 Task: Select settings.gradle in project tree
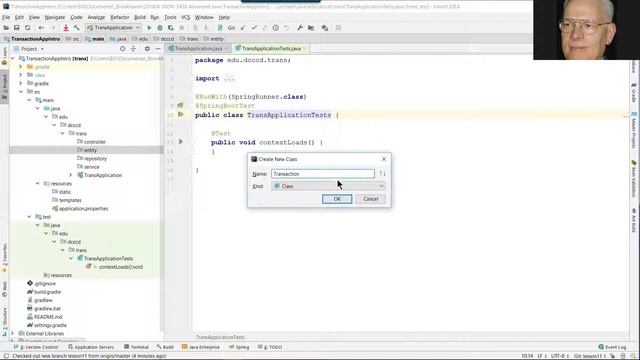50,325
